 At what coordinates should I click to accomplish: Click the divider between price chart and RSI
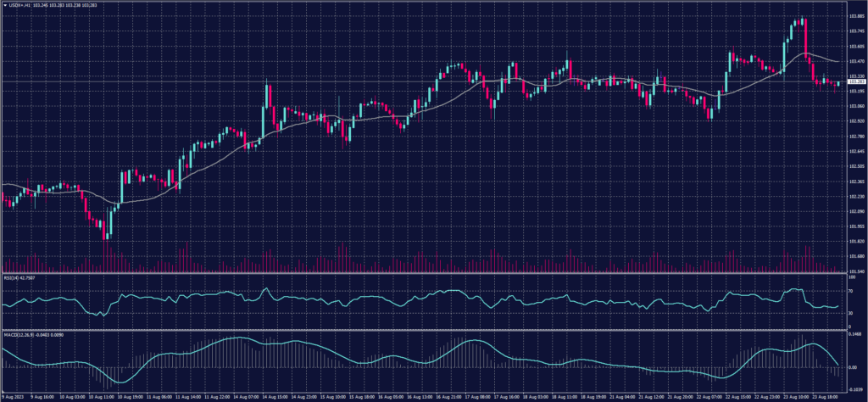[424, 274]
